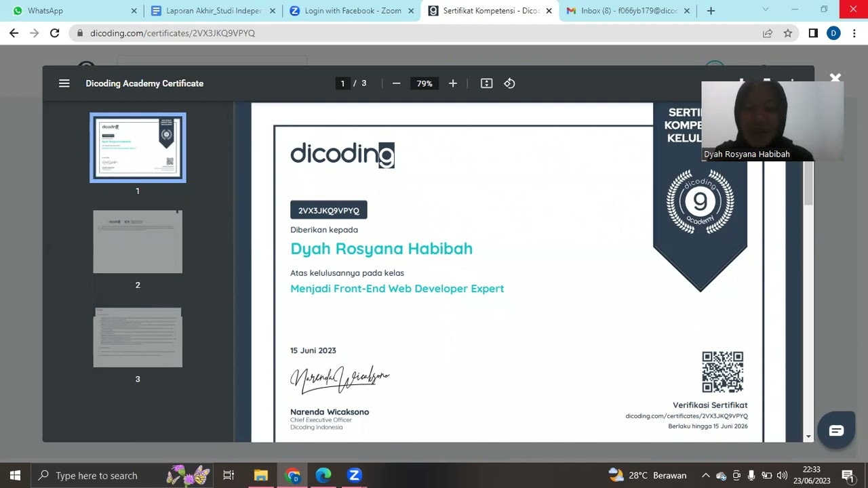Click the dicoding.com/certificates verification link
The width and height of the screenshot is (868, 488).
pos(686,415)
